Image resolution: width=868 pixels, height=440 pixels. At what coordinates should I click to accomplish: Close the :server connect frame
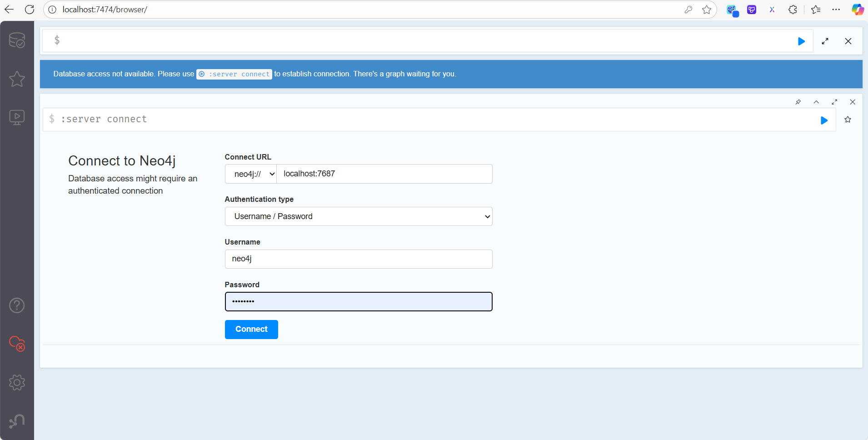click(x=853, y=102)
